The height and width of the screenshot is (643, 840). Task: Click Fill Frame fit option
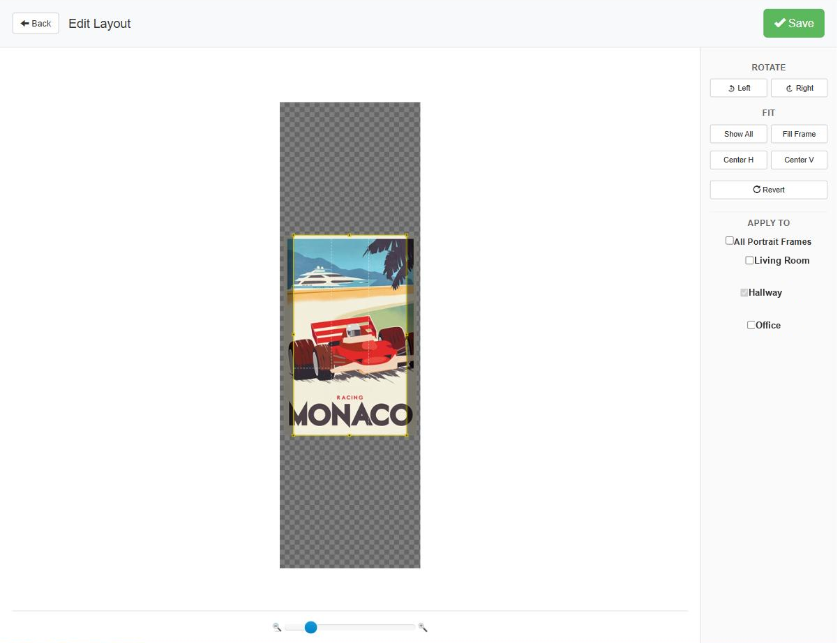point(799,134)
